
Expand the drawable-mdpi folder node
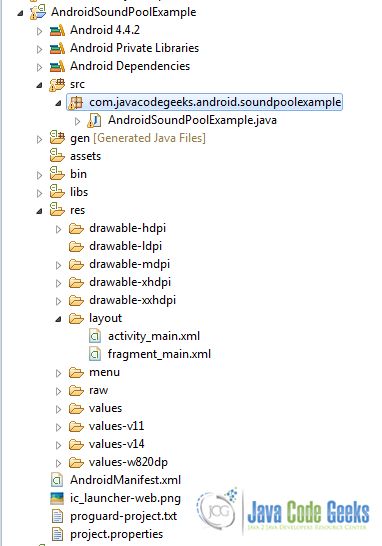tap(59, 265)
